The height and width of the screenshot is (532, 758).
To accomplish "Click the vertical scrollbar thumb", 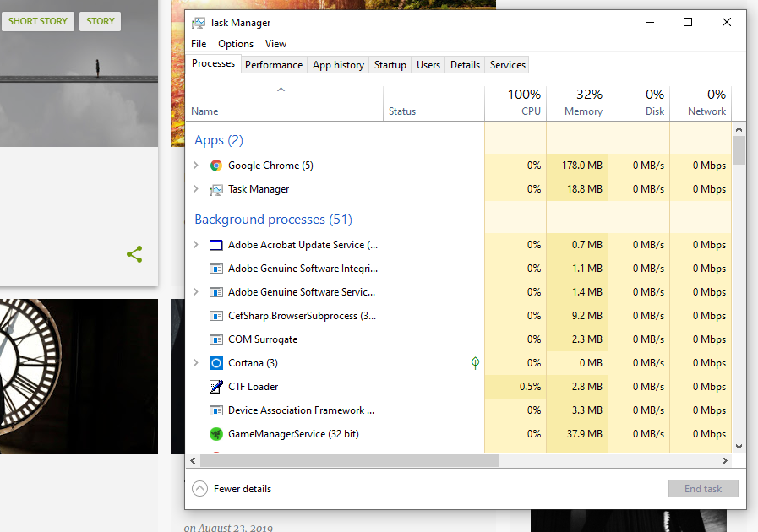I will pyautogui.click(x=739, y=151).
